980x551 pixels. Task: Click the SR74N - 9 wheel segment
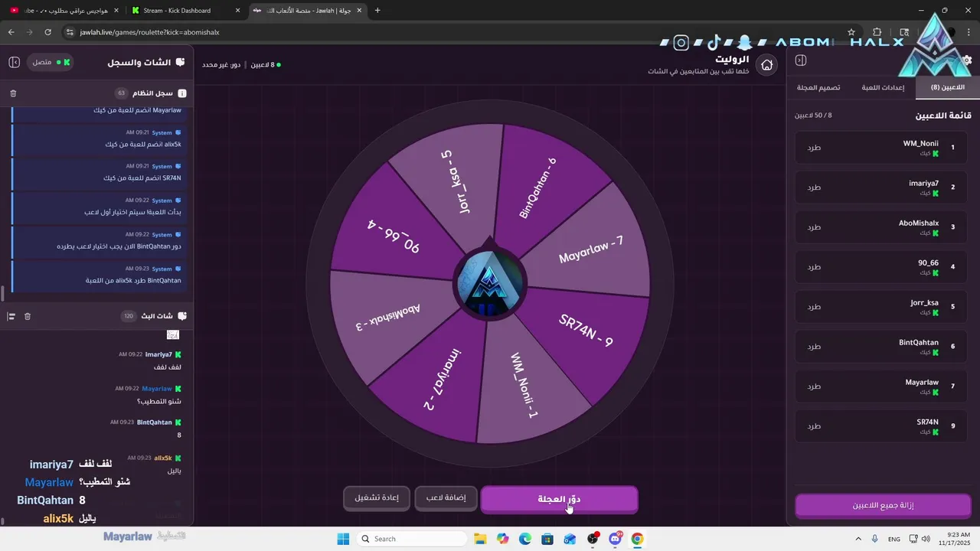point(586,331)
